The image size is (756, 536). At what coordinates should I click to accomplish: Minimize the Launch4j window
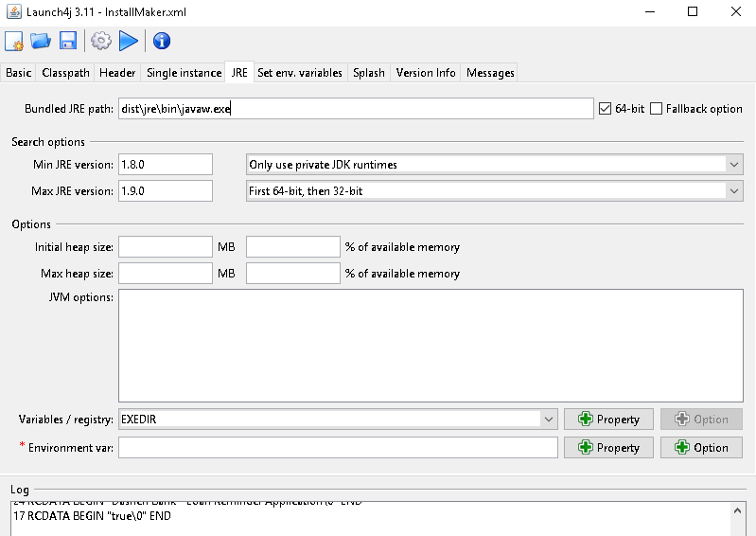coord(650,11)
